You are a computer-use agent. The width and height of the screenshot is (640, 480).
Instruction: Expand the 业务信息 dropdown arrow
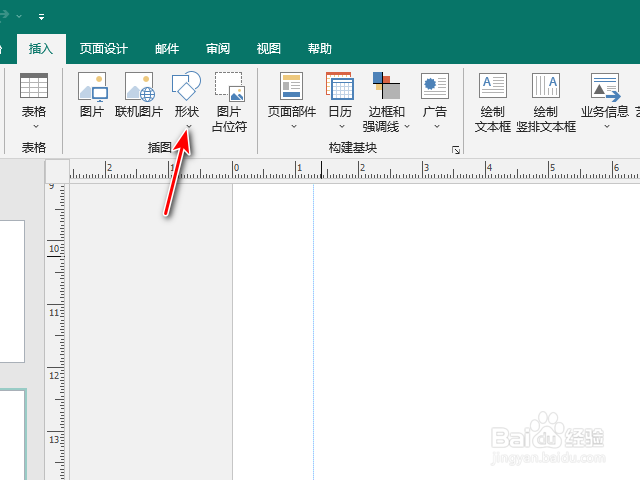tap(607, 127)
